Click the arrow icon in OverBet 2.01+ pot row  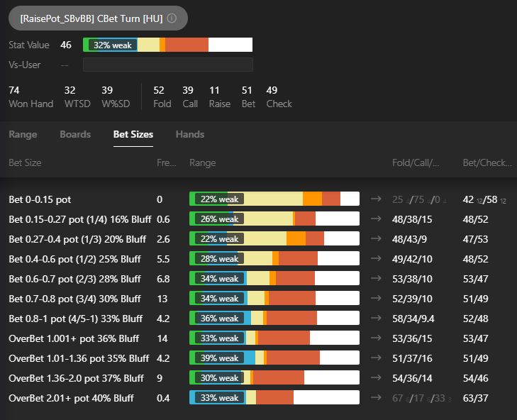click(375, 398)
